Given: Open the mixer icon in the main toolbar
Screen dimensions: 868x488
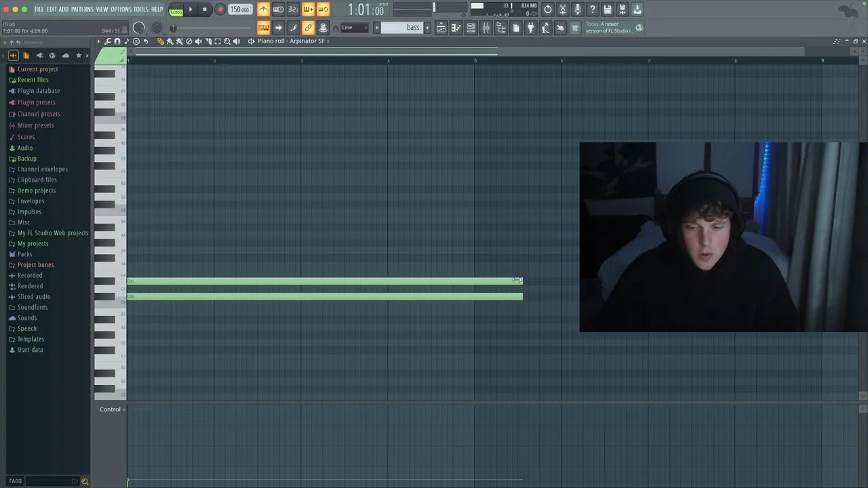Looking at the screenshot, I should [486, 28].
